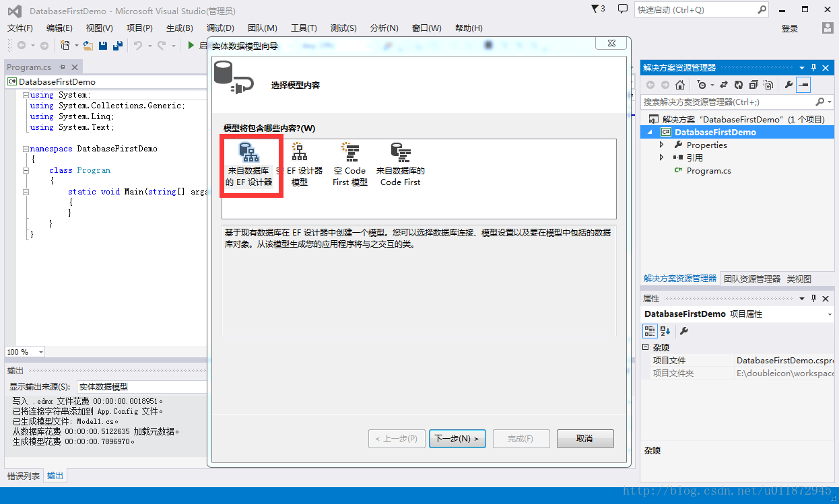Screen dimensions: 839x504
Task: Select the empty EF Designer model option
Action: [x=300, y=165]
